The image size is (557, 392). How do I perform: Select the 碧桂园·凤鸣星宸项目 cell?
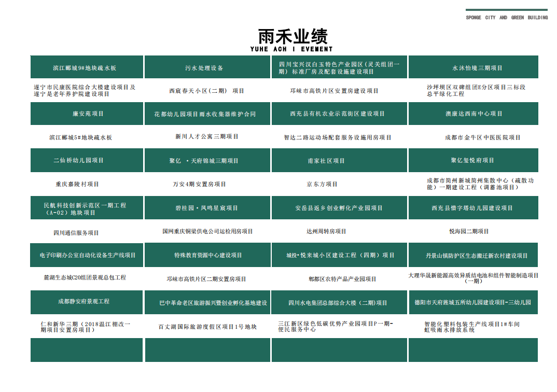(207, 208)
